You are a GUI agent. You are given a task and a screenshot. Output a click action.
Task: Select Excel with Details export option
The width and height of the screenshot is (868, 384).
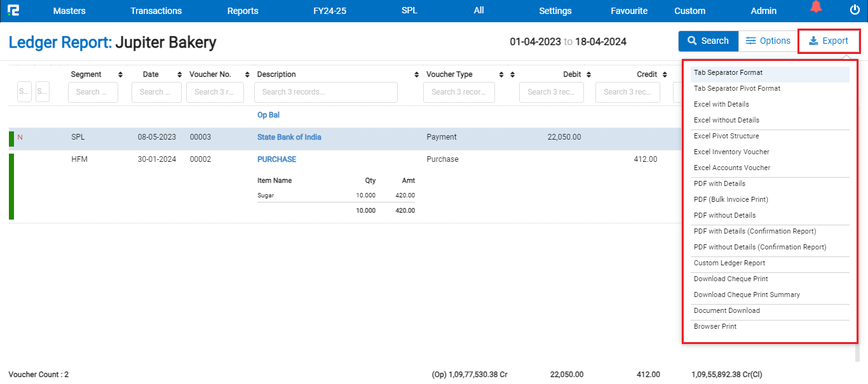[x=721, y=104]
